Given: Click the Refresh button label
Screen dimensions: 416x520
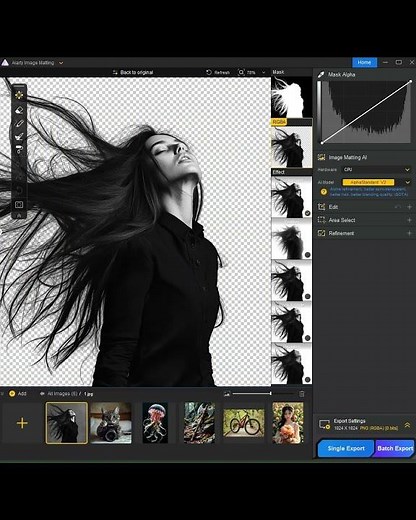Looking at the screenshot, I should pos(222,72).
